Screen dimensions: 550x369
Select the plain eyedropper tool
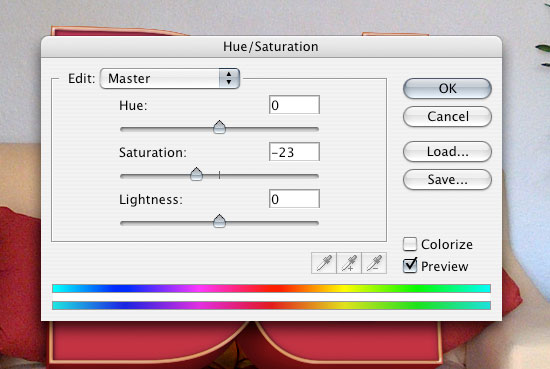click(x=324, y=263)
